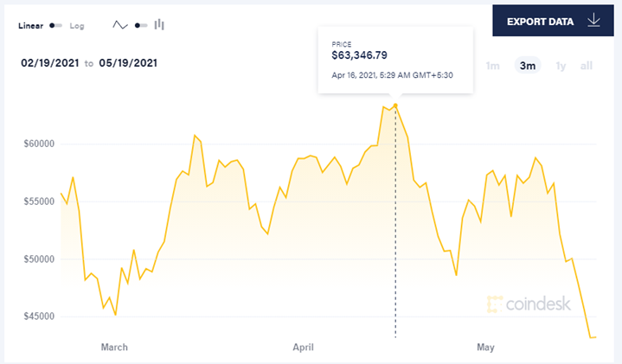
Task: Open the 05/19/2021 end date field
Action: (128, 63)
